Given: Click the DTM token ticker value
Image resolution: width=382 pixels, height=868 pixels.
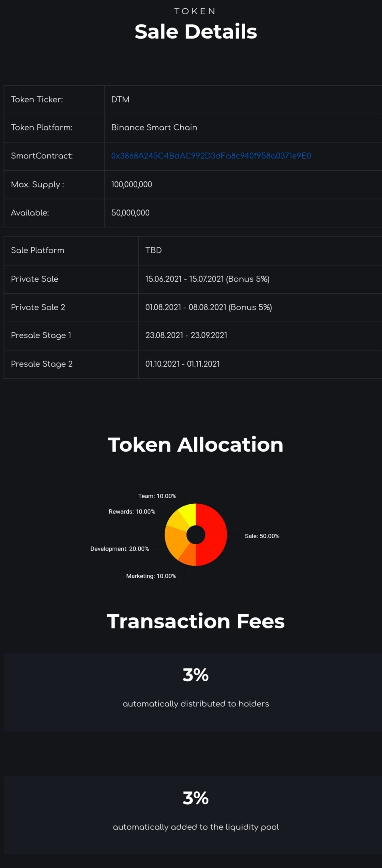Looking at the screenshot, I should [x=120, y=99].
